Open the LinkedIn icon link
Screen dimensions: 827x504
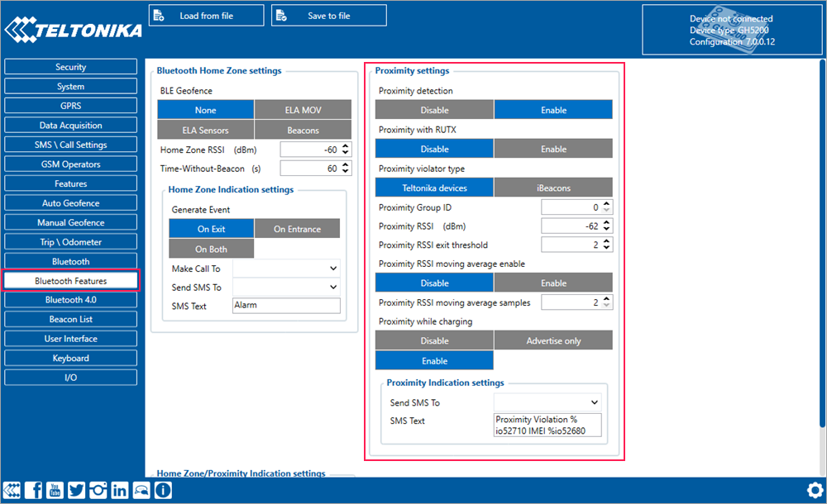coord(120,490)
